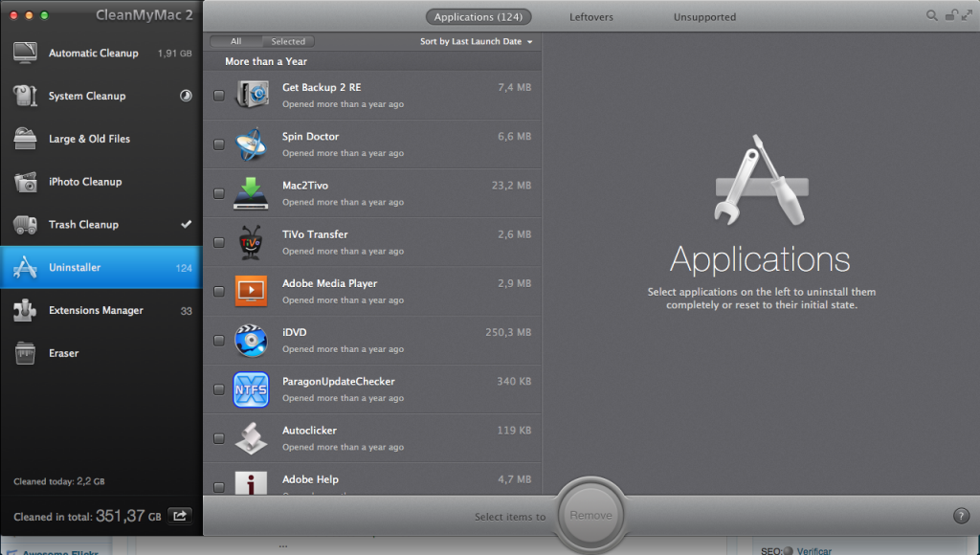This screenshot has width=980, height=555.
Task: Click the TiVo Transfer mascot icon
Action: pos(252,242)
